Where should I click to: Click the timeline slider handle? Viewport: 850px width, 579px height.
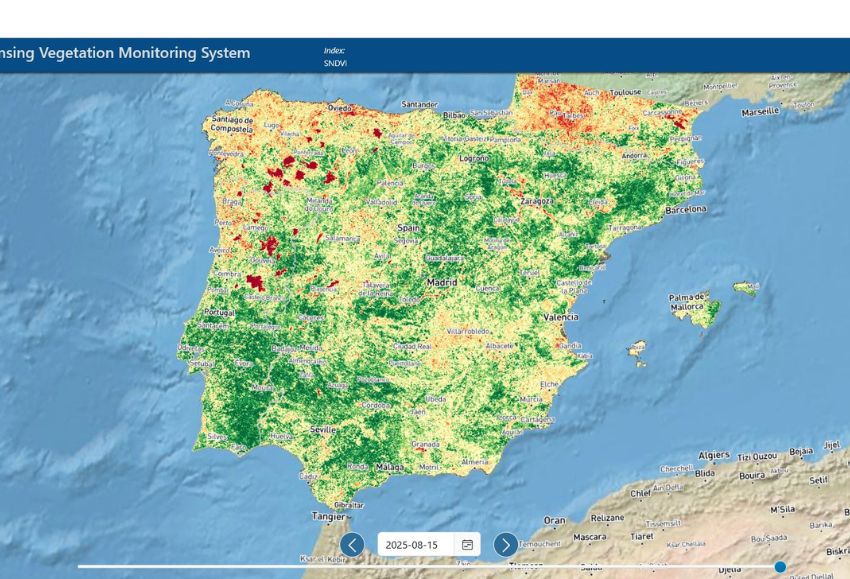click(780, 567)
